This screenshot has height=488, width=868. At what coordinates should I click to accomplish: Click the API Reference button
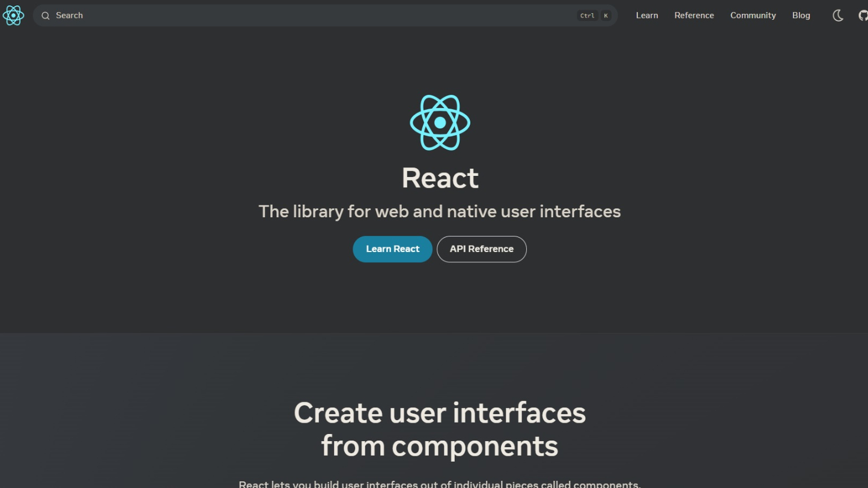click(x=482, y=249)
